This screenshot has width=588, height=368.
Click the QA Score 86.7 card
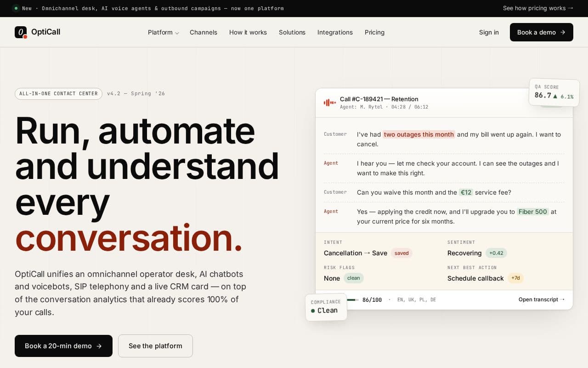(x=554, y=92)
